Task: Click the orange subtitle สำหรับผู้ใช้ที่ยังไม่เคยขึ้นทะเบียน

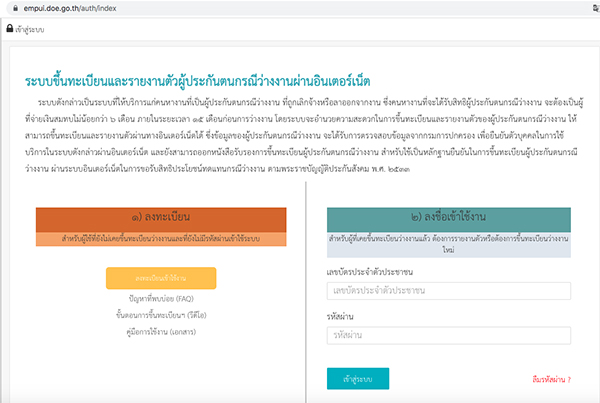Action: tap(161, 239)
